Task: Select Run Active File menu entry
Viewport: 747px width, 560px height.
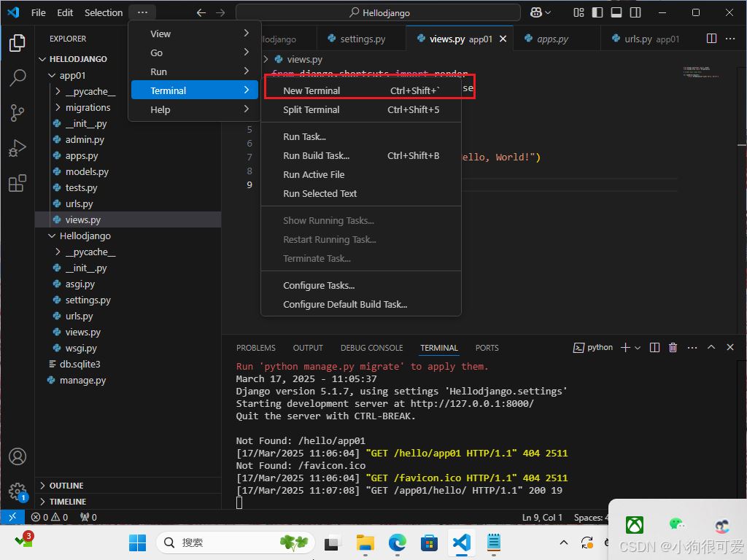Action: coord(360,175)
